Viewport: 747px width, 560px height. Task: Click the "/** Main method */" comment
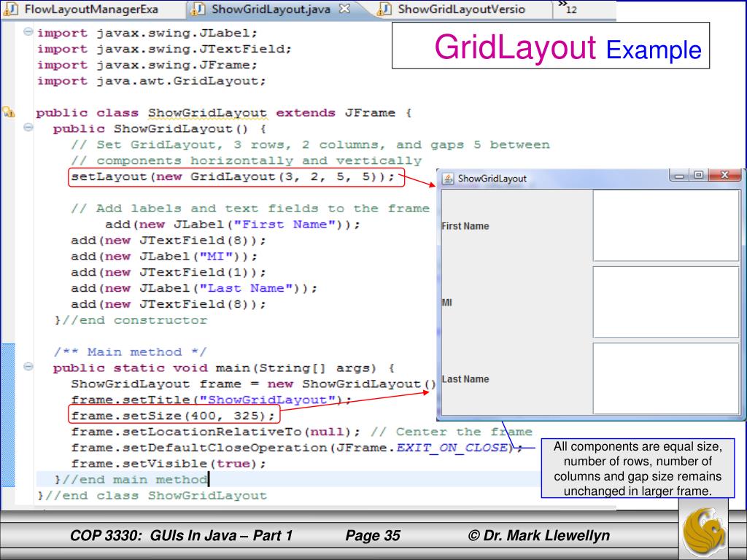pyautogui.click(x=130, y=352)
